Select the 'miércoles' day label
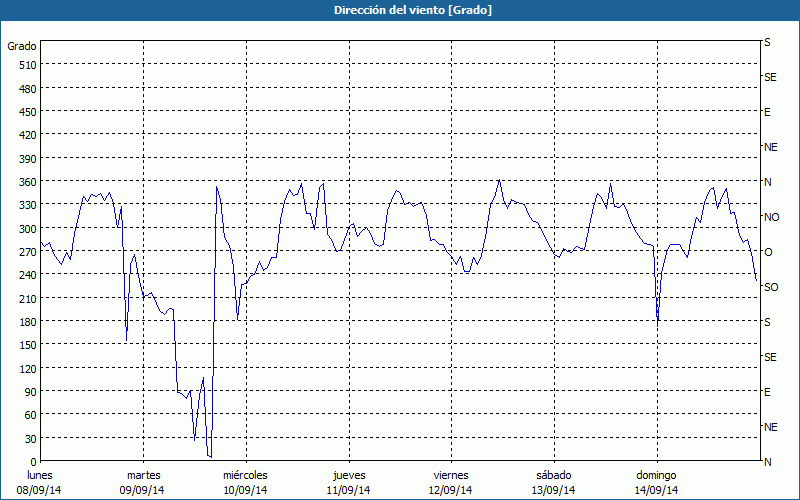This screenshot has height=500, width=800. pyautogui.click(x=245, y=475)
